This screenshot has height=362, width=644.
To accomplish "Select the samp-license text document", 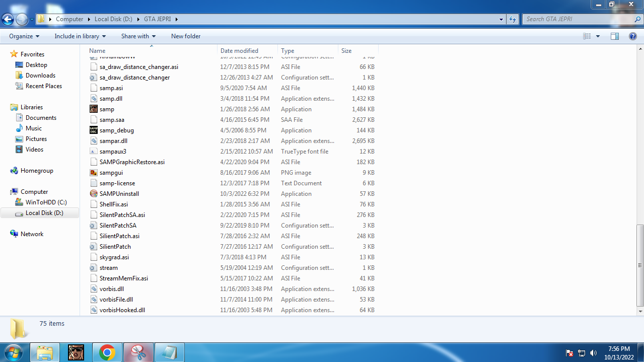I will coord(117,183).
